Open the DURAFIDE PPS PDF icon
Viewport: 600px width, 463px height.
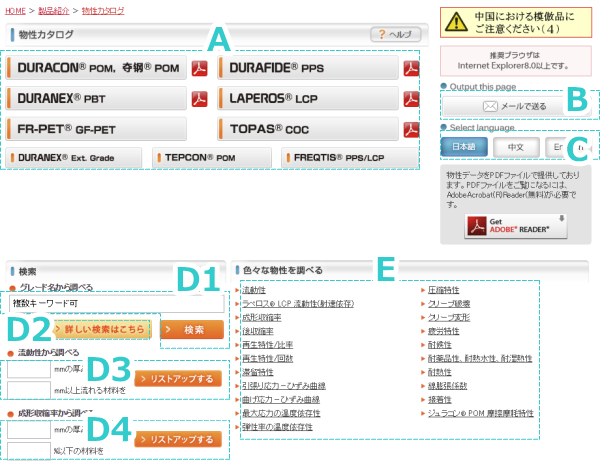click(411, 68)
